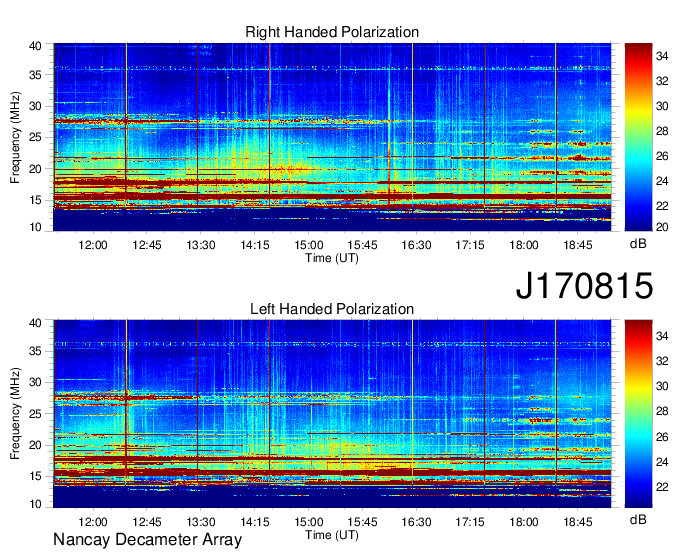The height and width of the screenshot is (552, 680).
Task: Click Frequency (MHz) axis label of Right Handed plot
Action: [15, 137]
